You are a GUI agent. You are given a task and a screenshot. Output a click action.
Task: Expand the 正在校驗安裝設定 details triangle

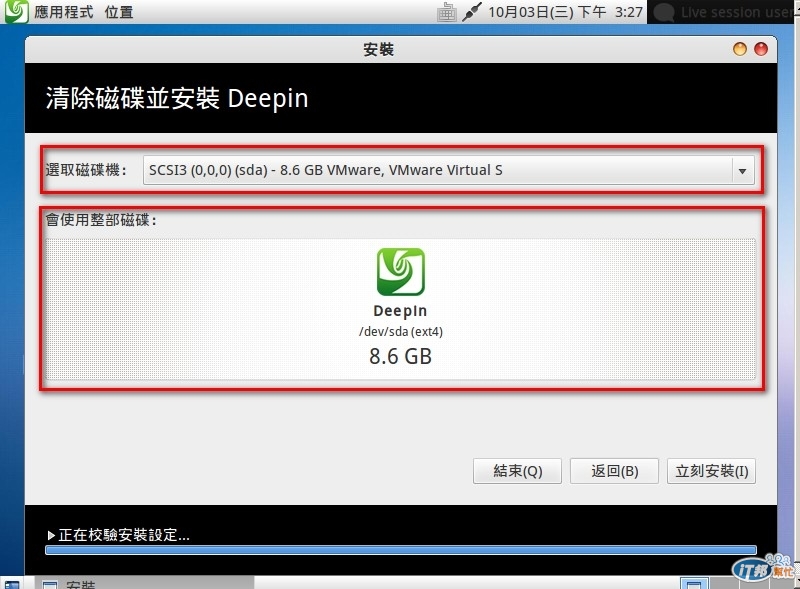[x=51, y=535]
